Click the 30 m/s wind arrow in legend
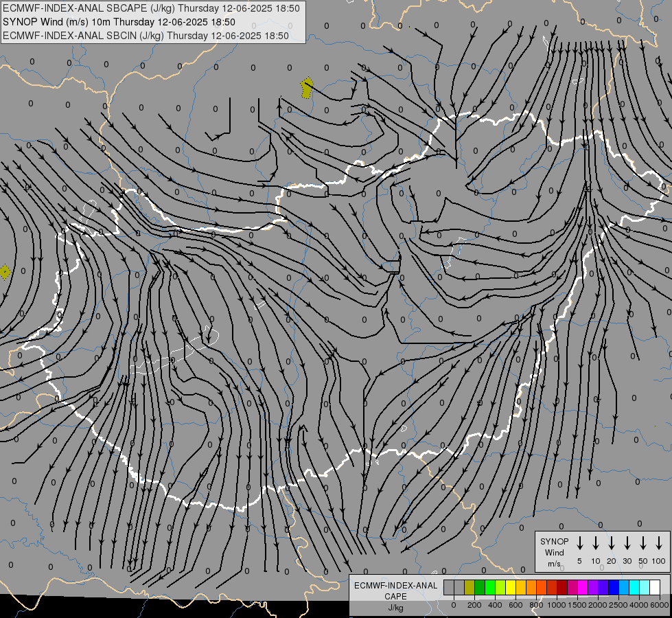This screenshot has height=618, width=672. coord(627,543)
